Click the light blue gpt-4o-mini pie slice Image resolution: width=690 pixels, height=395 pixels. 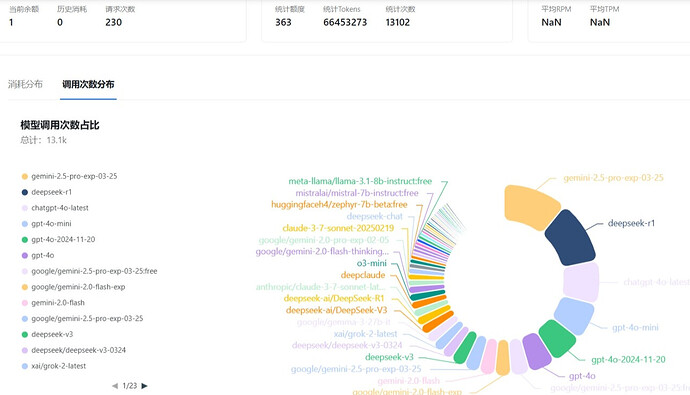574,315
